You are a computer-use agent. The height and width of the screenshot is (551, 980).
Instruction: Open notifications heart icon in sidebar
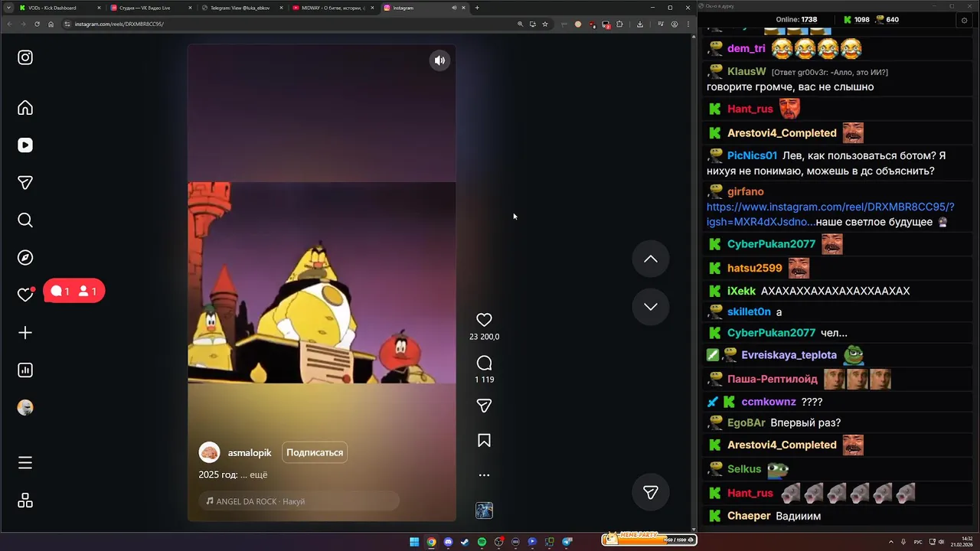tap(25, 295)
